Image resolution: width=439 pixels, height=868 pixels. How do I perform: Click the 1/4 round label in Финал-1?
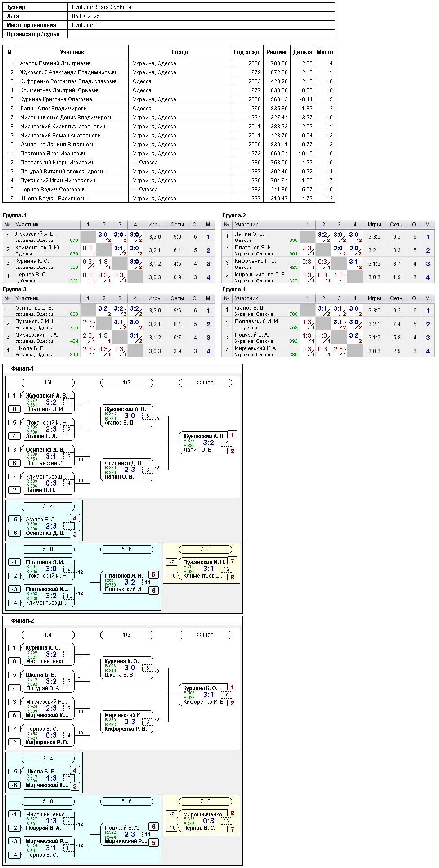coord(48,383)
